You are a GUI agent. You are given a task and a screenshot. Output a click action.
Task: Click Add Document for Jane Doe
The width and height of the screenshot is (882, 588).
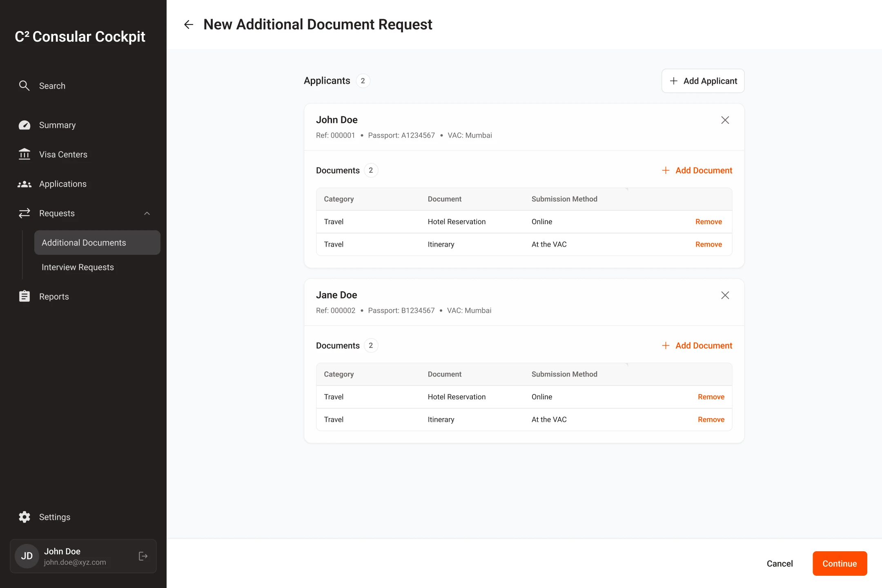(697, 345)
